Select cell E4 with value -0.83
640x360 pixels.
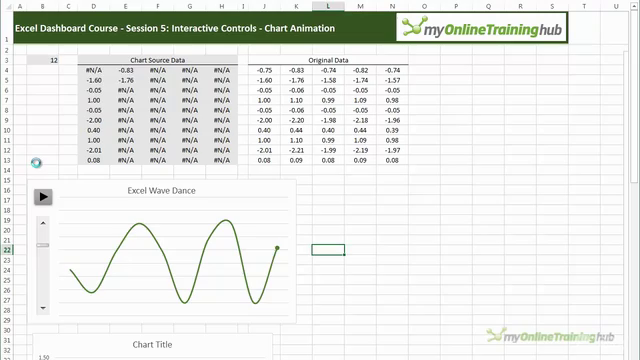click(125, 70)
